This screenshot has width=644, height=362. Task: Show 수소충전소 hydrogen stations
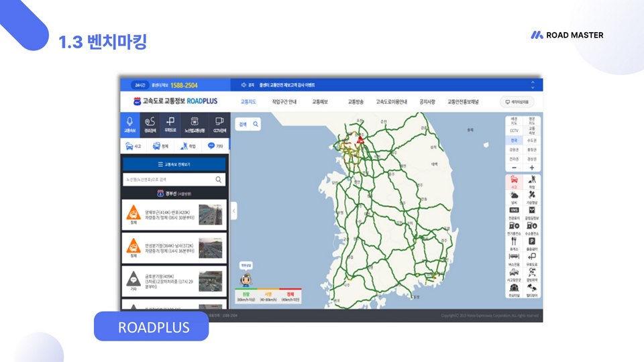point(531,228)
